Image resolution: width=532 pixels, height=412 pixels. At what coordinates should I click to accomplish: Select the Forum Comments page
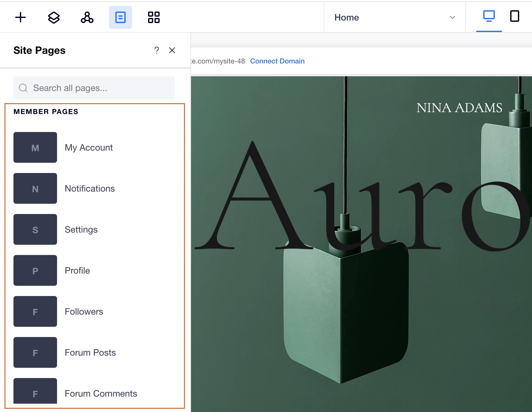(x=101, y=393)
